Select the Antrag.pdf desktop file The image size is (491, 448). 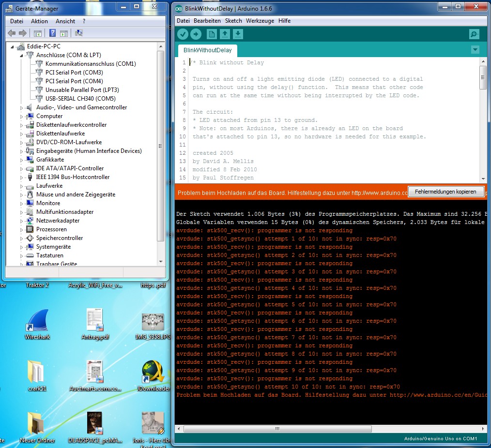point(95,324)
